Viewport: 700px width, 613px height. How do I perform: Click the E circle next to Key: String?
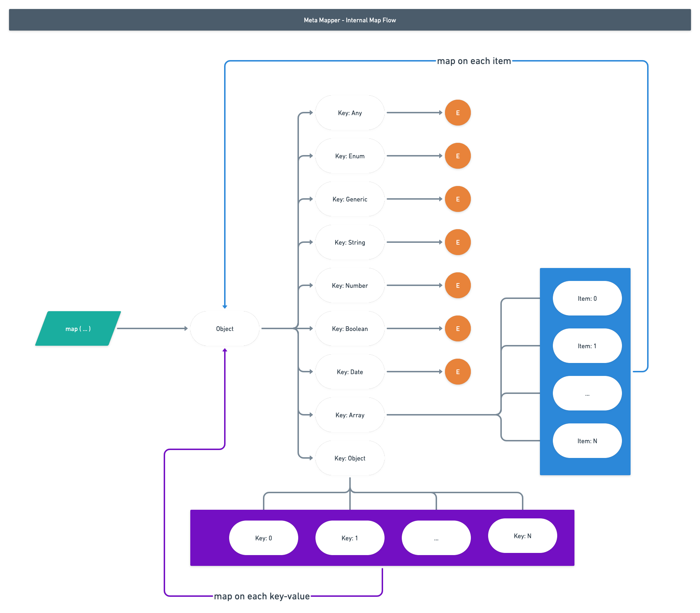point(458,242)
